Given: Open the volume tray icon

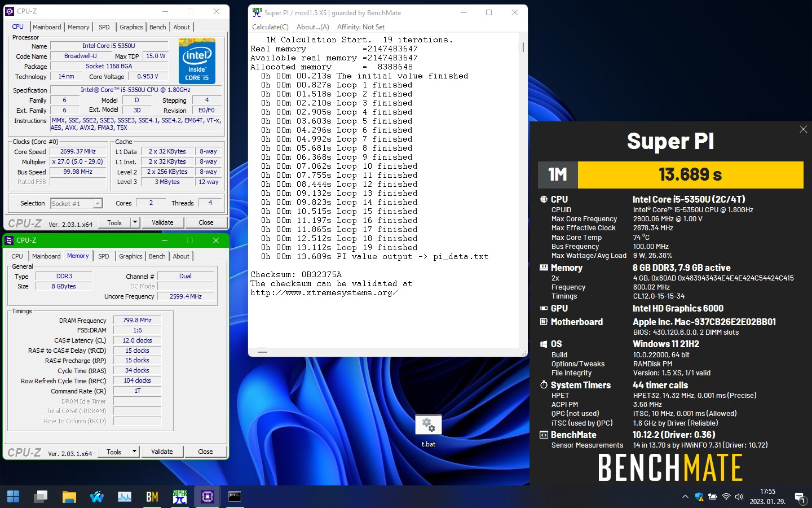Looking at the screenshot, I should (x=739, y=497).
